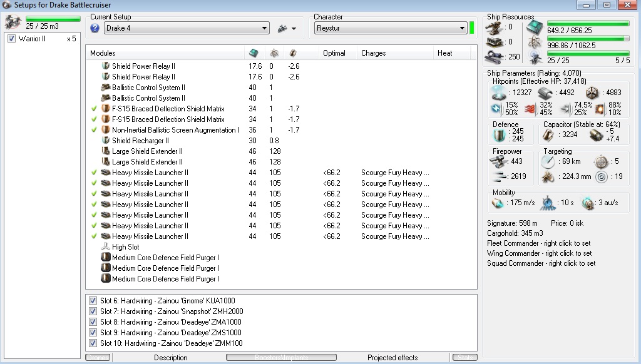Switch to the Boosters\Implants tab
The image size is (641, 364).
(281, 358)
